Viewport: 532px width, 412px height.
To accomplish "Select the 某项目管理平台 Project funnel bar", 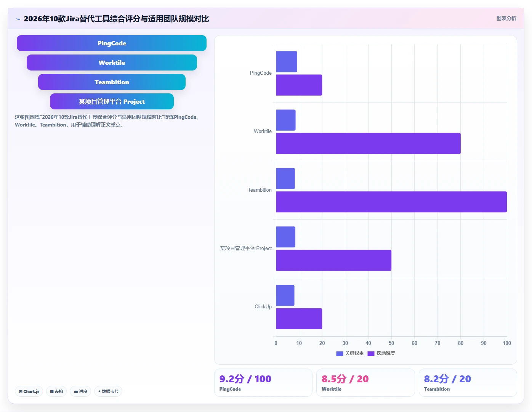I will coord(112,101).
